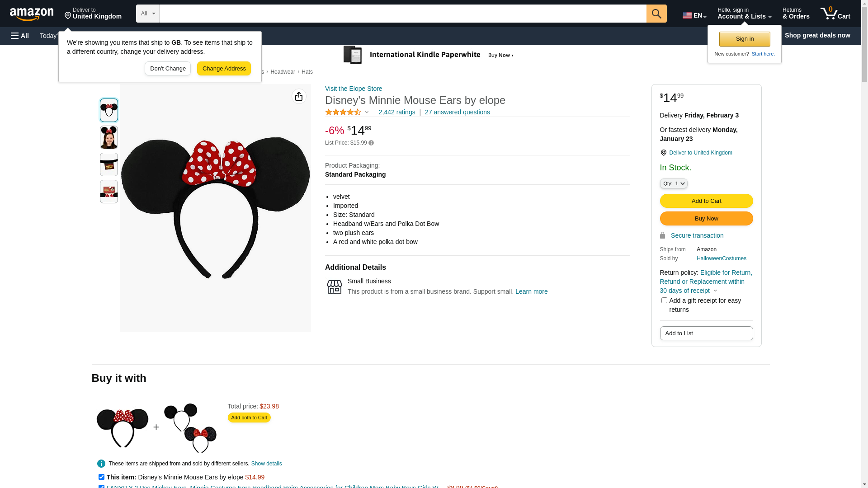
Task: Click the Amazon logo
Action: pyautogui.click(x=32, y=14)
